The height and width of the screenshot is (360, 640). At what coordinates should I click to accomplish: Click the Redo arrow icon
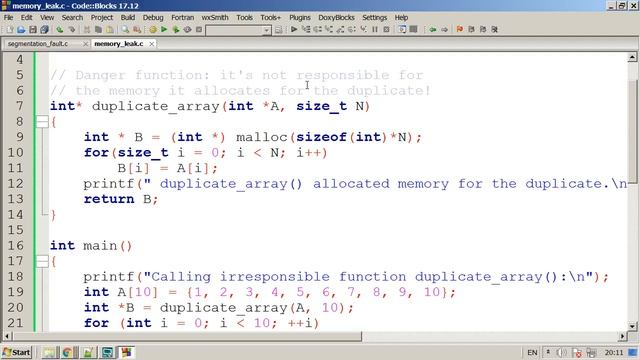(x=71, y=29)
